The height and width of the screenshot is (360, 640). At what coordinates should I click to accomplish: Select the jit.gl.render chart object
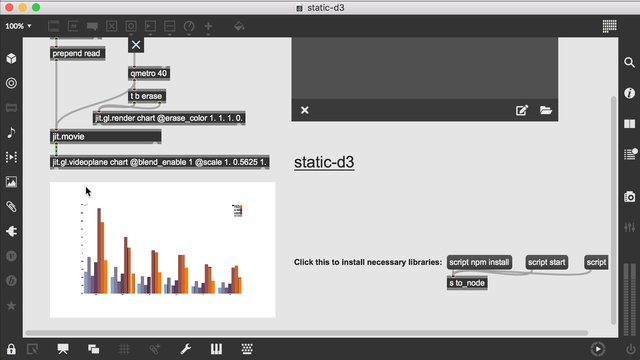click(169, 118)
